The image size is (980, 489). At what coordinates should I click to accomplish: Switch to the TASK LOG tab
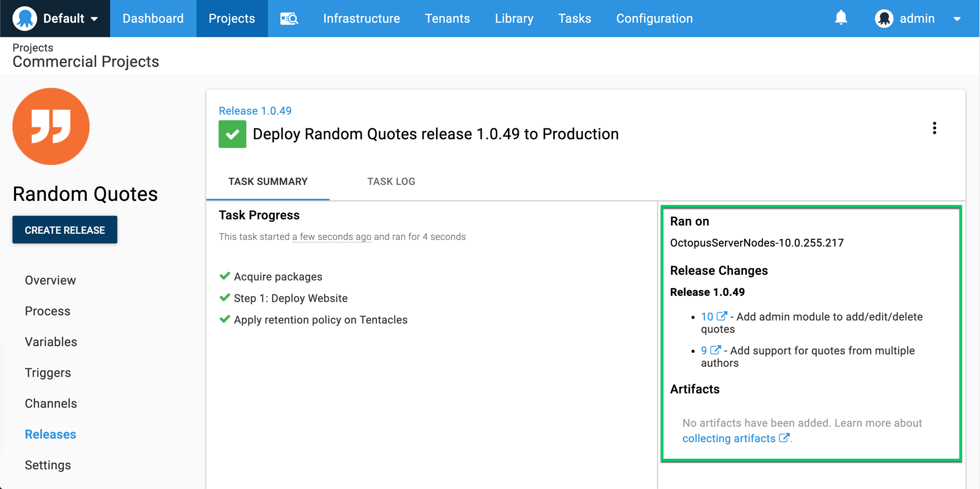391,181
